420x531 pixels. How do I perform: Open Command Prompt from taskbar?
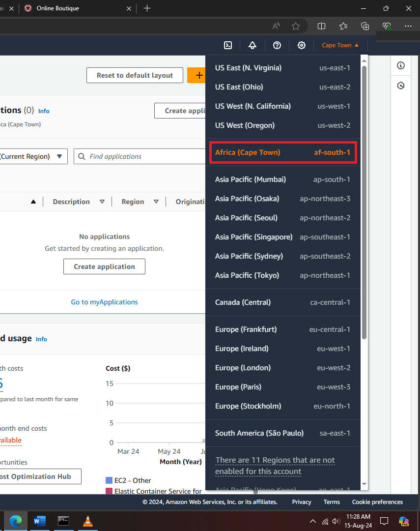point(64,521)
